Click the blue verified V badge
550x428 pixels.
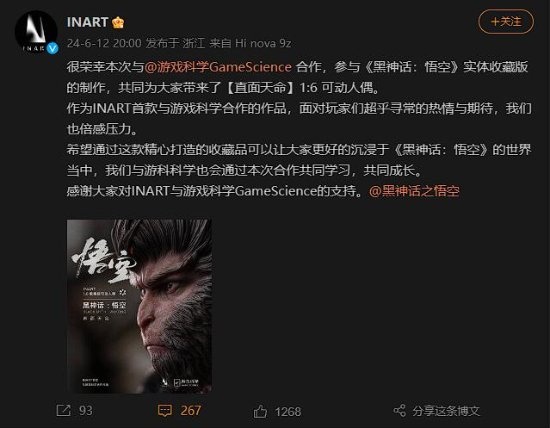click(53, 48)
